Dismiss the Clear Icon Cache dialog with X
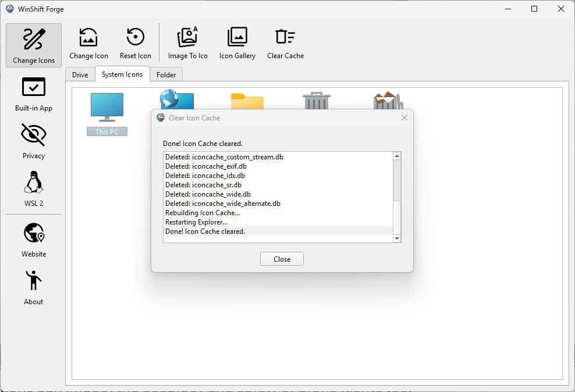The width and height of the screenshot is (575, 392). click(404, 117)
